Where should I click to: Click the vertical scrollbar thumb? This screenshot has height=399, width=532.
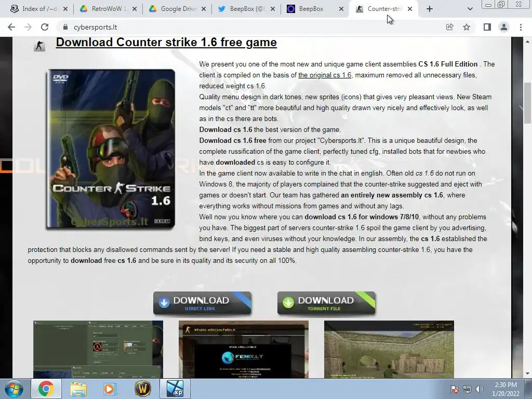(528, 103)
